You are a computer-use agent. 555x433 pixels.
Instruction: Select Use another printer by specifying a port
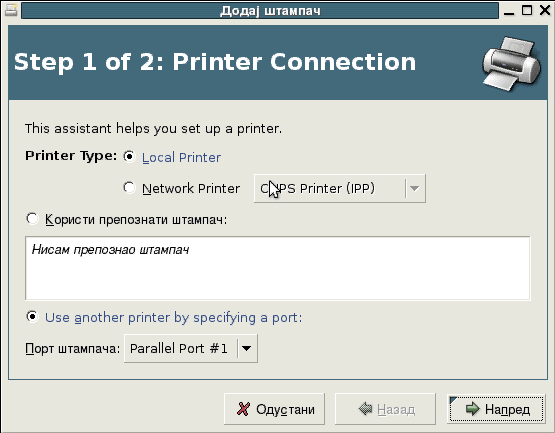click(x=32, y=317)
